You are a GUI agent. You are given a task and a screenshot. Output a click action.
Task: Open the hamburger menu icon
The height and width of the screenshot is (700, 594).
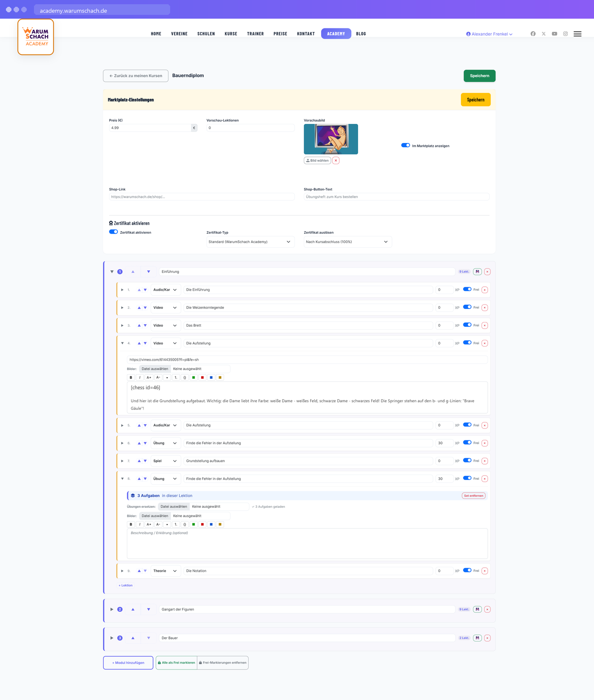coord(577,34)
